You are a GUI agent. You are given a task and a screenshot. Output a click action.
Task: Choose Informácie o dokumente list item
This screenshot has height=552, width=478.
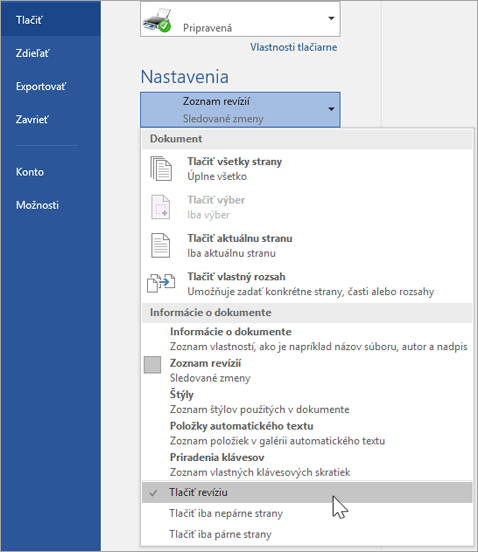pyautogui.click(x=307, y=339)
